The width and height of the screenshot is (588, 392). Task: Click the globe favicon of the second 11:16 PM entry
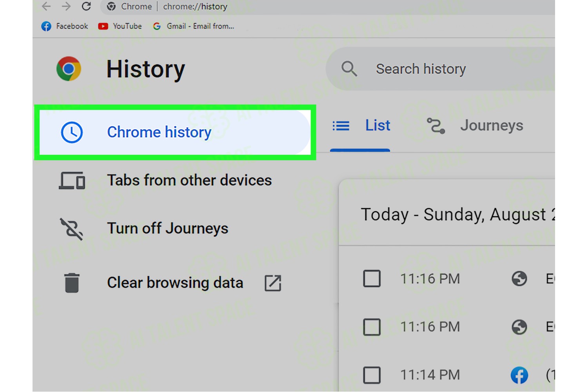519,327
